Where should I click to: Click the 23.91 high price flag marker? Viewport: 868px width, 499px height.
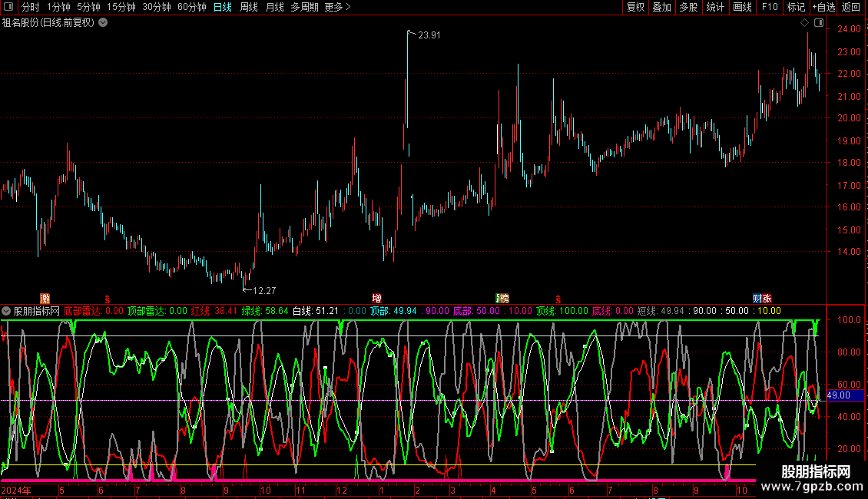423,35
